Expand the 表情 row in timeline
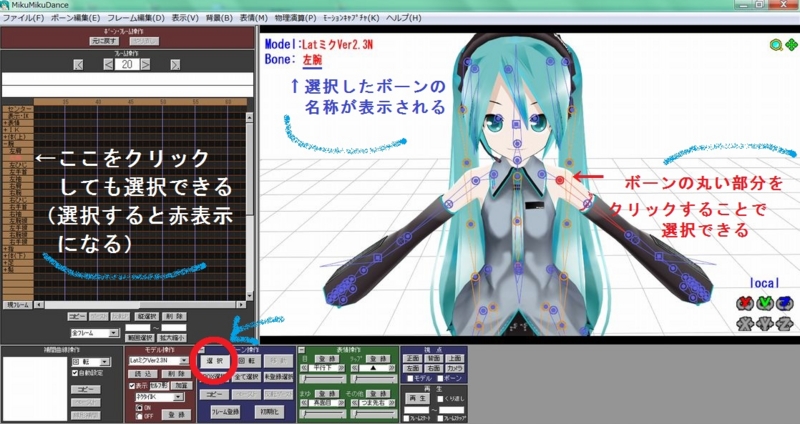Screen dimensions: 800x424 pyautogui.click(x=6, y=123)
